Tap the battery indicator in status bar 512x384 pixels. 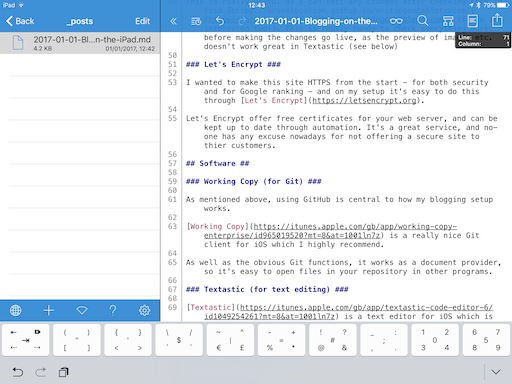(503, 5)
